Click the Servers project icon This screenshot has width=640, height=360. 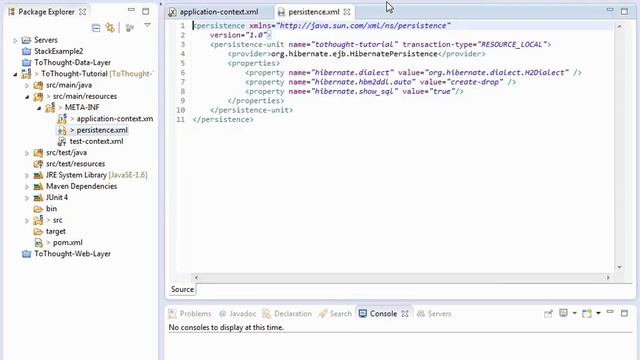(x=26, y=40)
